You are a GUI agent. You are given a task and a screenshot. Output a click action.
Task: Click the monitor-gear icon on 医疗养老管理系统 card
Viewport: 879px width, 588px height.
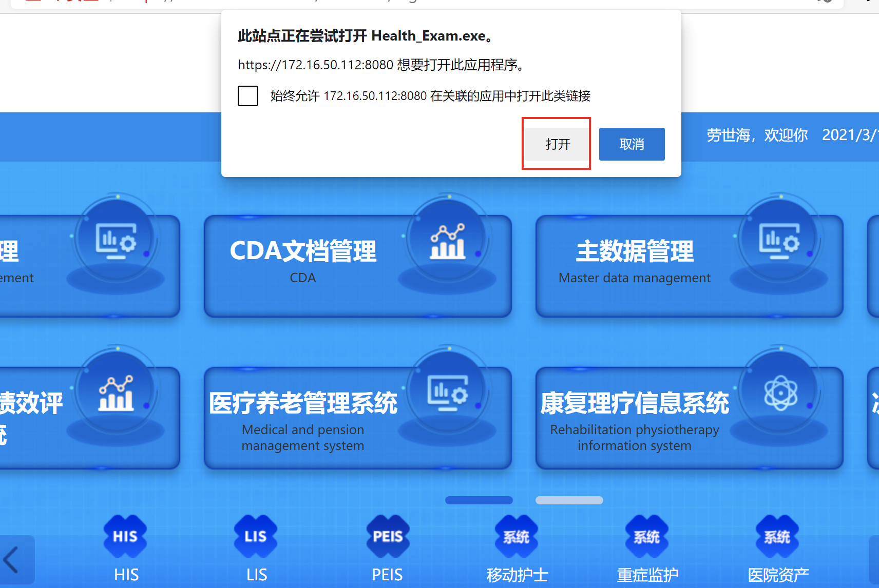(x=448, y=393)
